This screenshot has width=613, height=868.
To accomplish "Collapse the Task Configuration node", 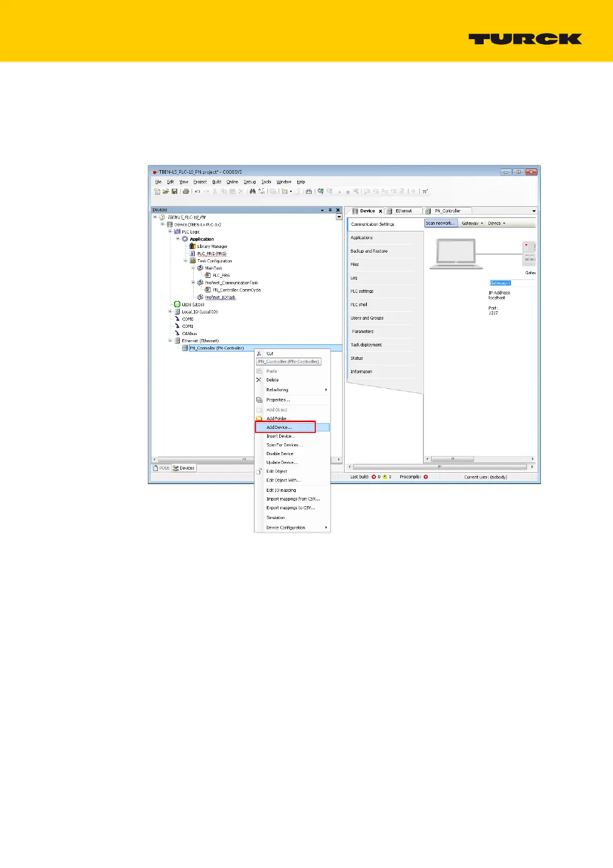I will 185,261.
